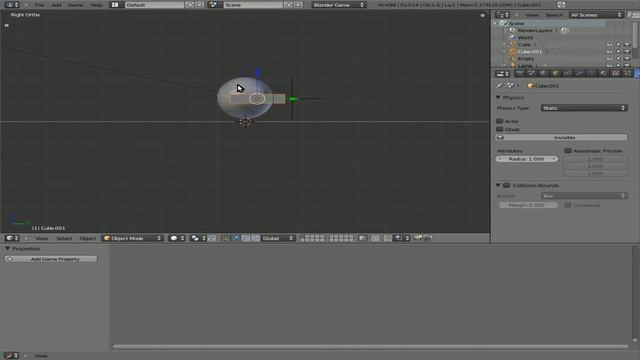Click the blue Z-axis manipulator arrow

[257, 73]
